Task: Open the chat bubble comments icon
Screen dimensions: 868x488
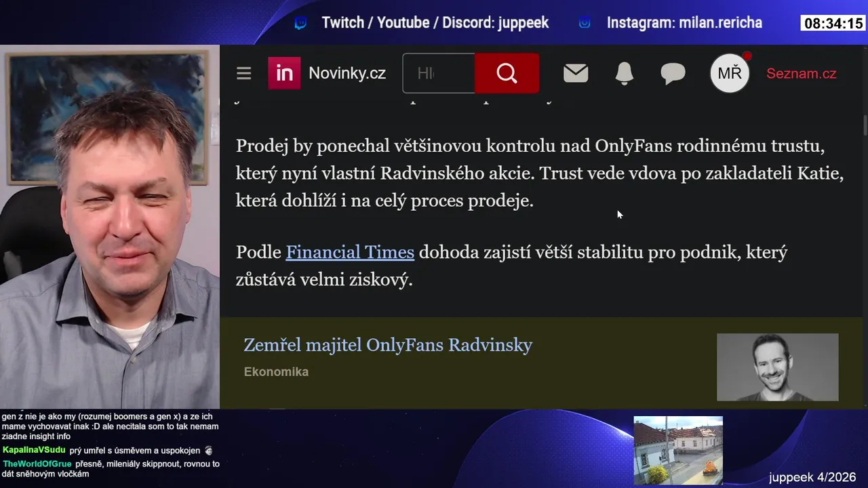Action: coord(673,73)
